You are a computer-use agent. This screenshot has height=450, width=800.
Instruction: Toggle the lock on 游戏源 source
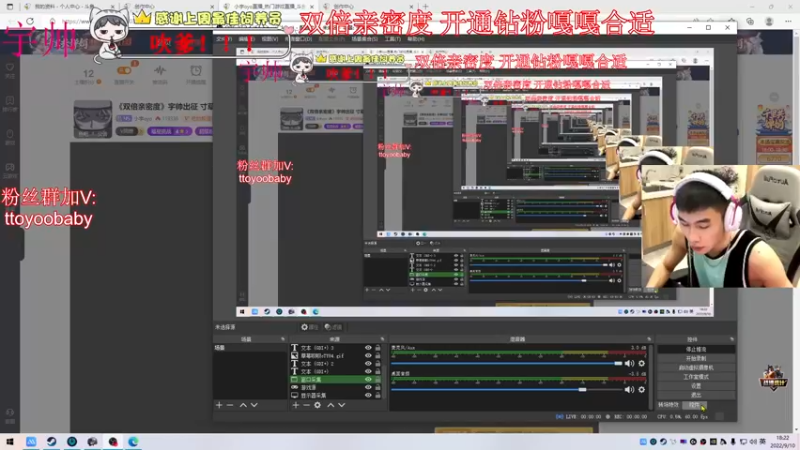[378, 387]
